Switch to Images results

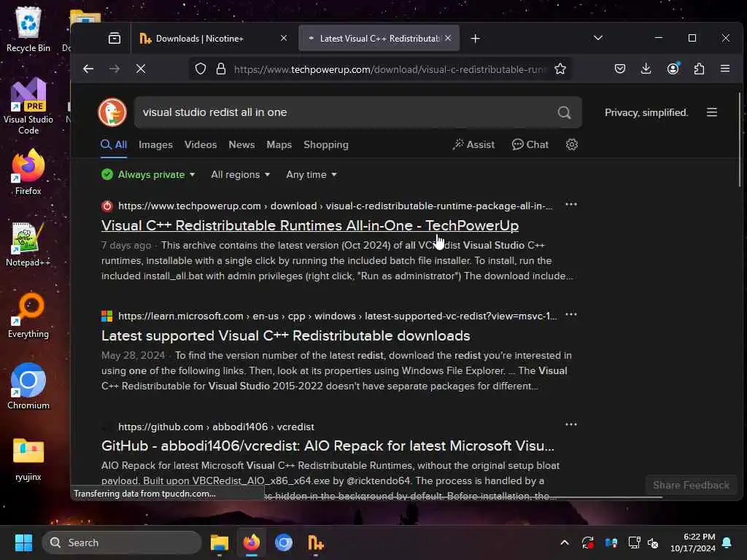point(155,145)
